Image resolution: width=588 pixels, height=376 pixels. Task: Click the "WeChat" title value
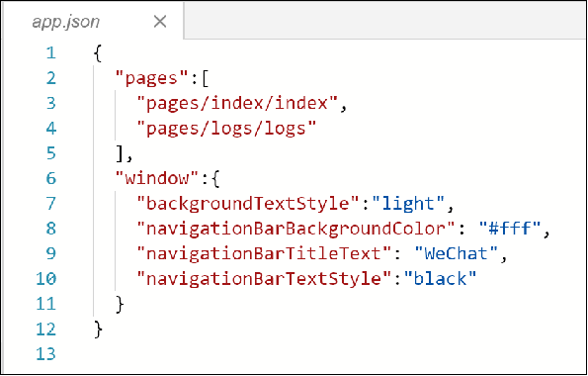coord(457,253)
